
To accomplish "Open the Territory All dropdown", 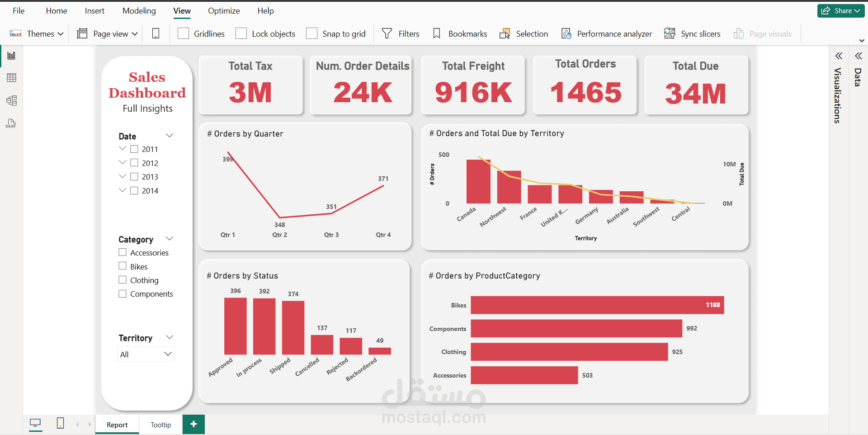I will click(x=146, y=354).
